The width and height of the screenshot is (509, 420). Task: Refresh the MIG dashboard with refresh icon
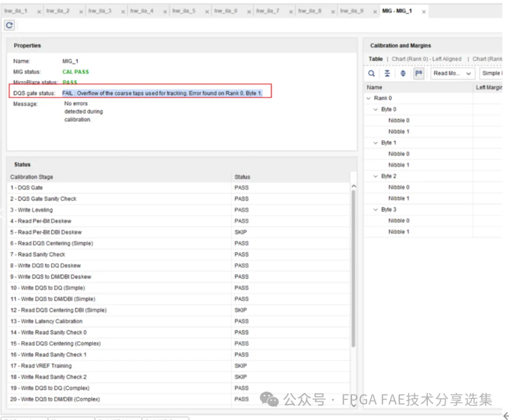(x=9, y=25)
